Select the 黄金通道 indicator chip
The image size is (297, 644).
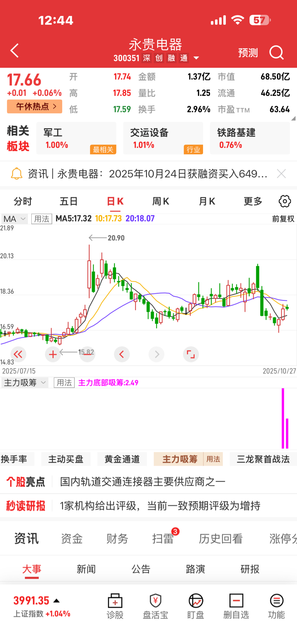(122, 459)
